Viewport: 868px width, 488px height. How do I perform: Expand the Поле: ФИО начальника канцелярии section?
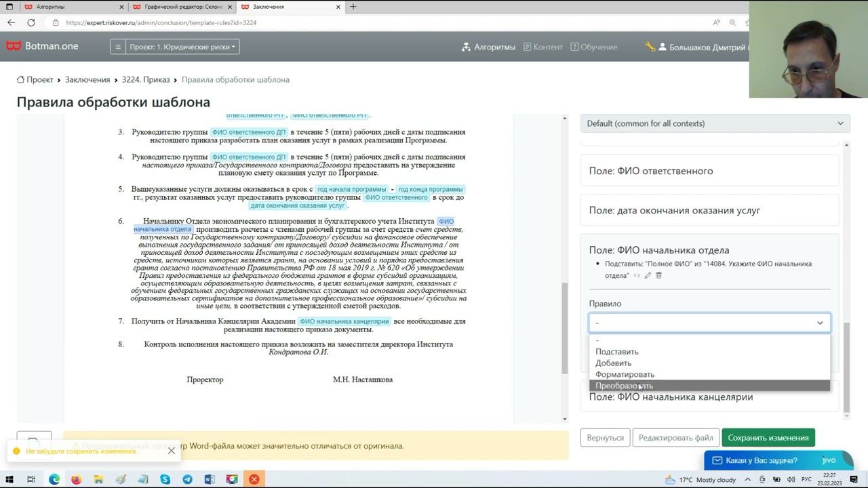click(709, 397)
